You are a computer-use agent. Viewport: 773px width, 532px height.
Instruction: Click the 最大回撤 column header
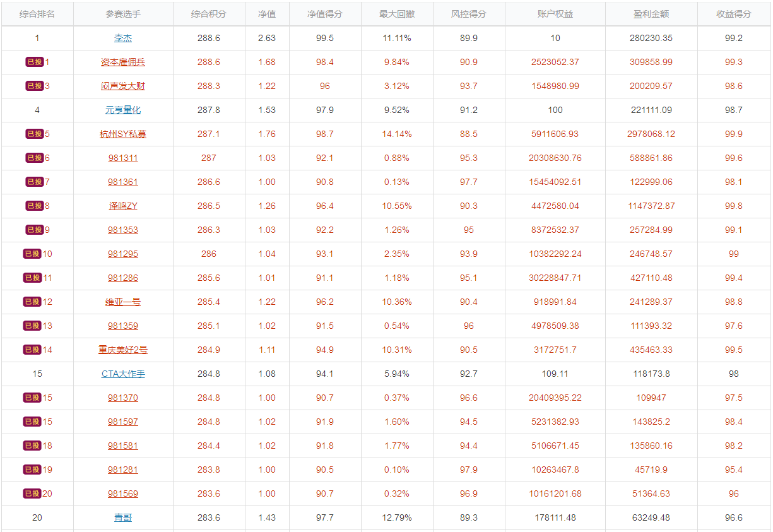coord(397,14)
